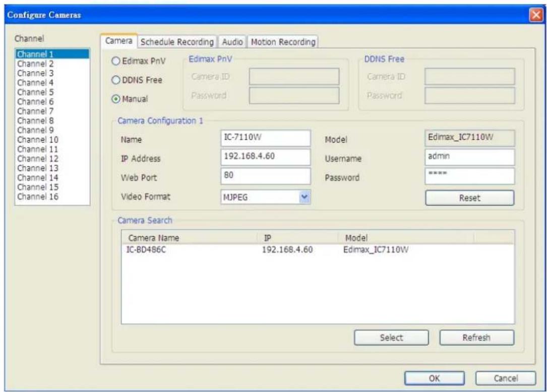Close the Configure Cameras dialog
547x392 pixels.
536,15
